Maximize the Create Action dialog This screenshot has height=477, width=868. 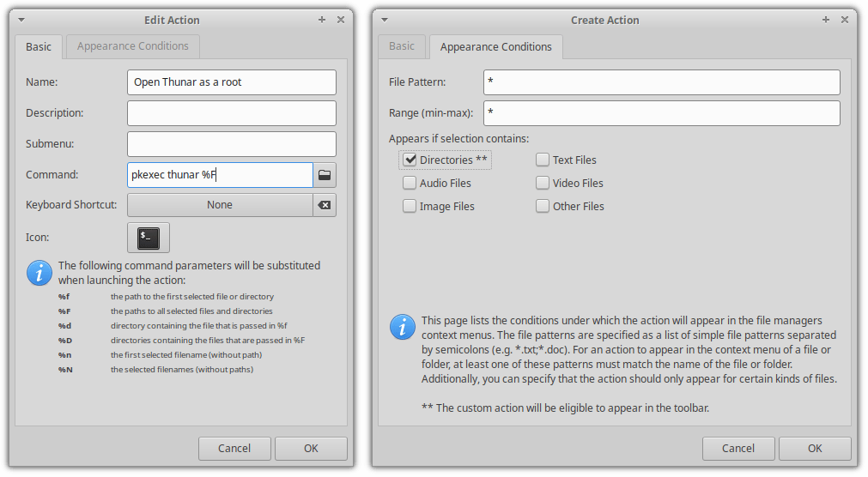[x=826, y=20]
